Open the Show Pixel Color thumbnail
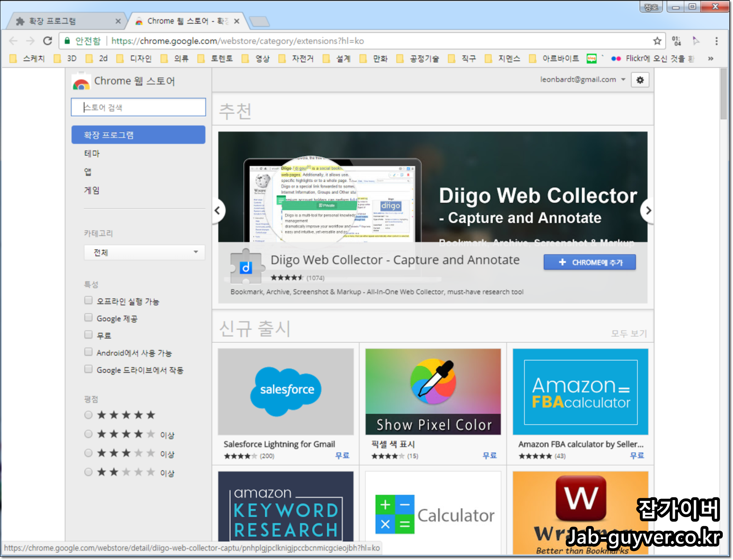The image size is (733, 560). (x=433, y=392)
